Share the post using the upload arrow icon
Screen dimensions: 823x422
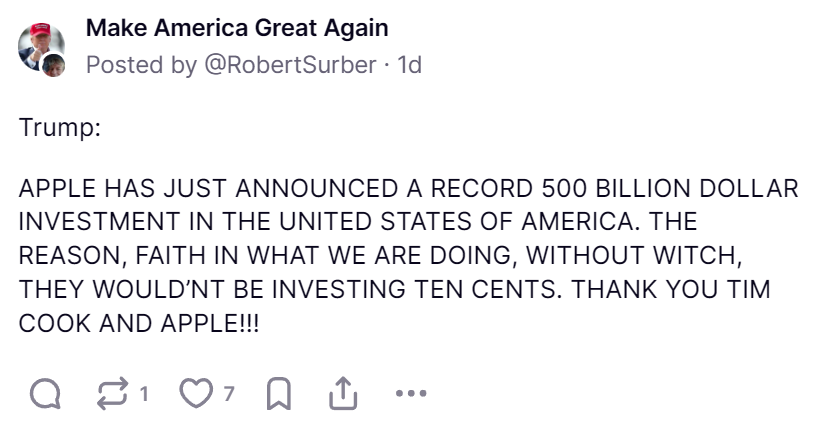(x=343, y=393)
